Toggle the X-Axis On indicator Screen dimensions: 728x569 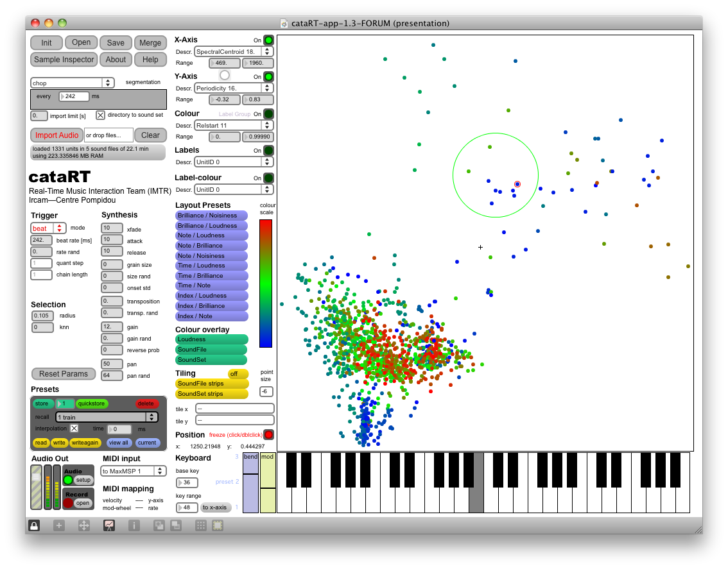[268, 40]
